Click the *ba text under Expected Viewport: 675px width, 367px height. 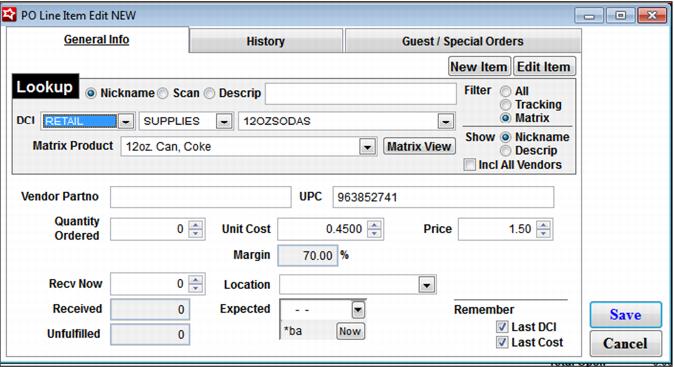tap(293, 331)
